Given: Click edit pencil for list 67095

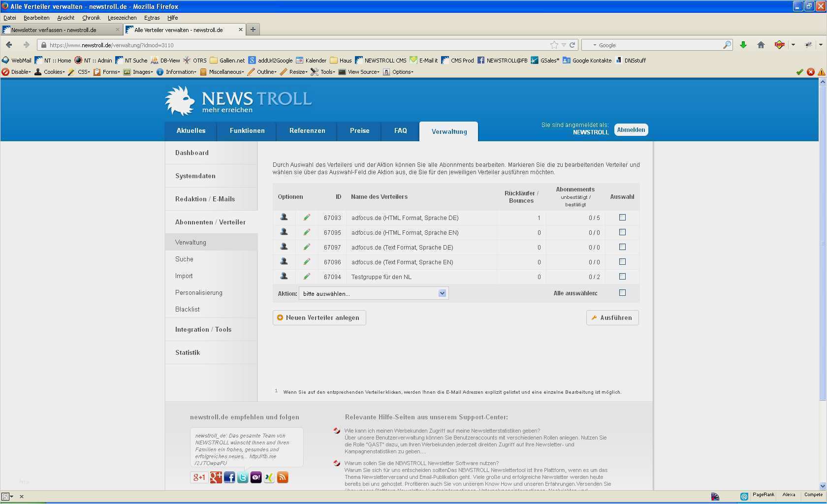Looking at the screenshot, I should tap(307, 232).
